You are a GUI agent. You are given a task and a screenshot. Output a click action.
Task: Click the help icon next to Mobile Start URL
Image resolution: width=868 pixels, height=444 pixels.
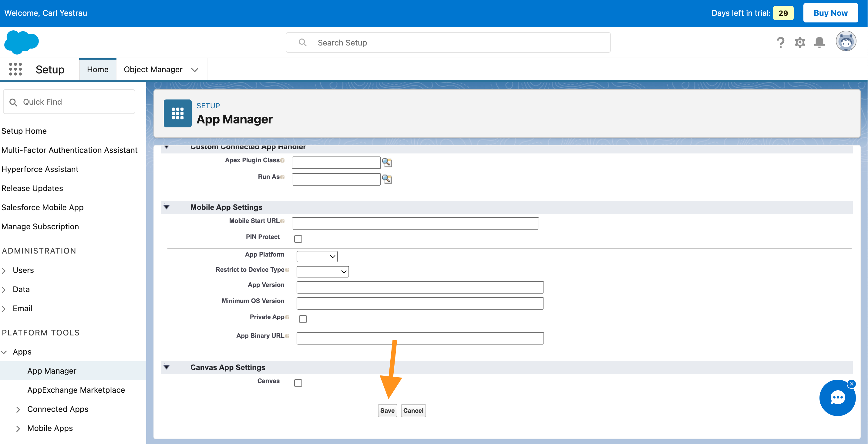[x=282, y=221]
